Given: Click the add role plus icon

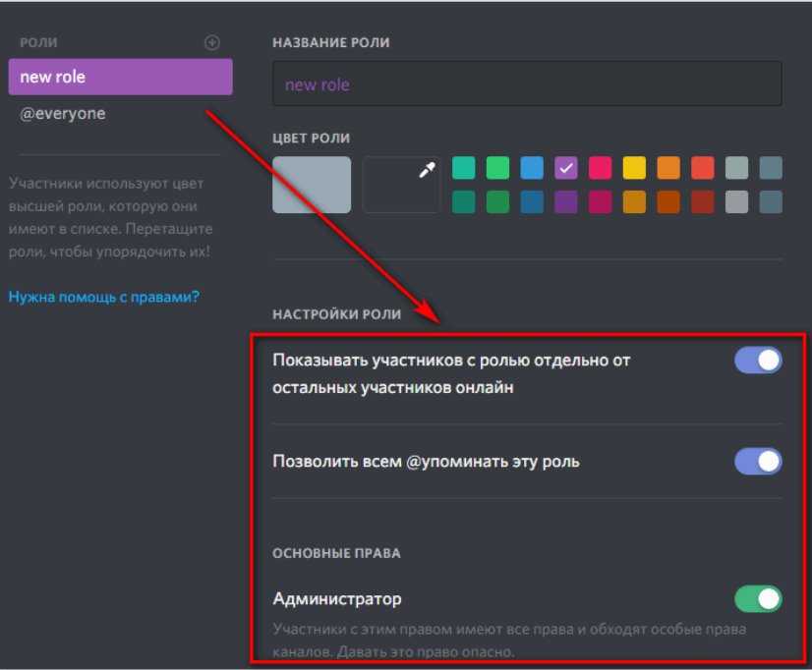Looking at the screenshot, I should pyautogui.click(x=211, y=43).
